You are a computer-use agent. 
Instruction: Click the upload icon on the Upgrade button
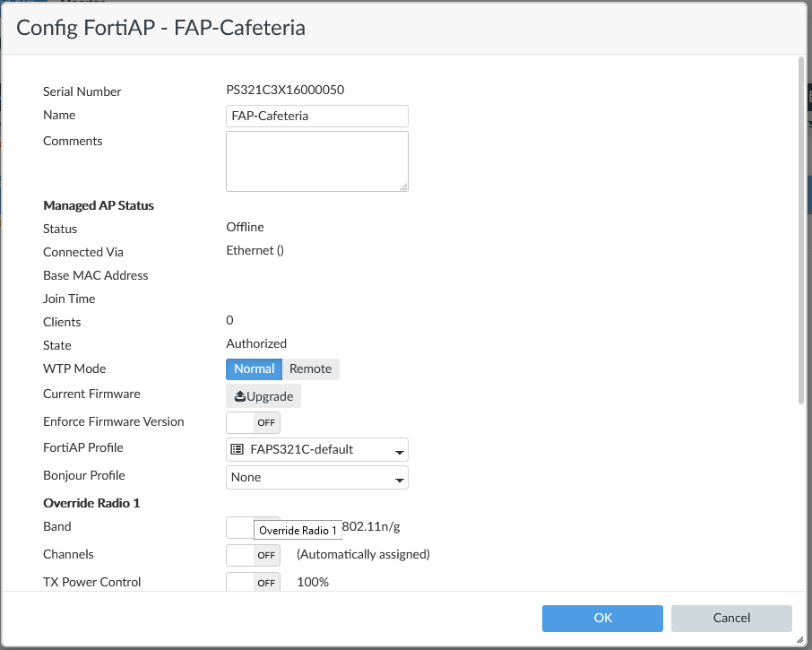tap(240, 396)
